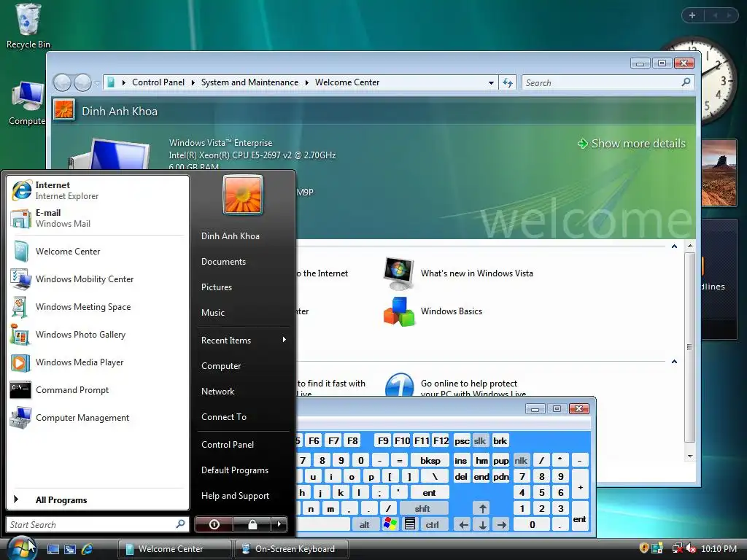Click Welcome Center refresh button

coord(508,83)
